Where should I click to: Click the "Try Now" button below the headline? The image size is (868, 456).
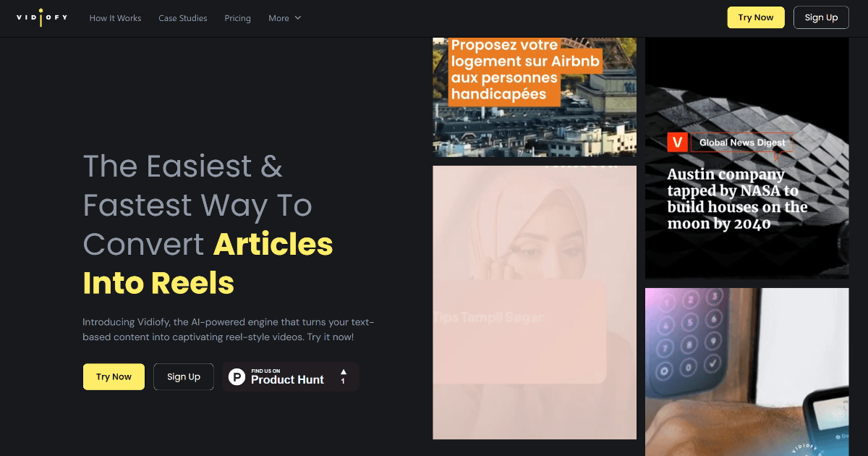point(114,376)
